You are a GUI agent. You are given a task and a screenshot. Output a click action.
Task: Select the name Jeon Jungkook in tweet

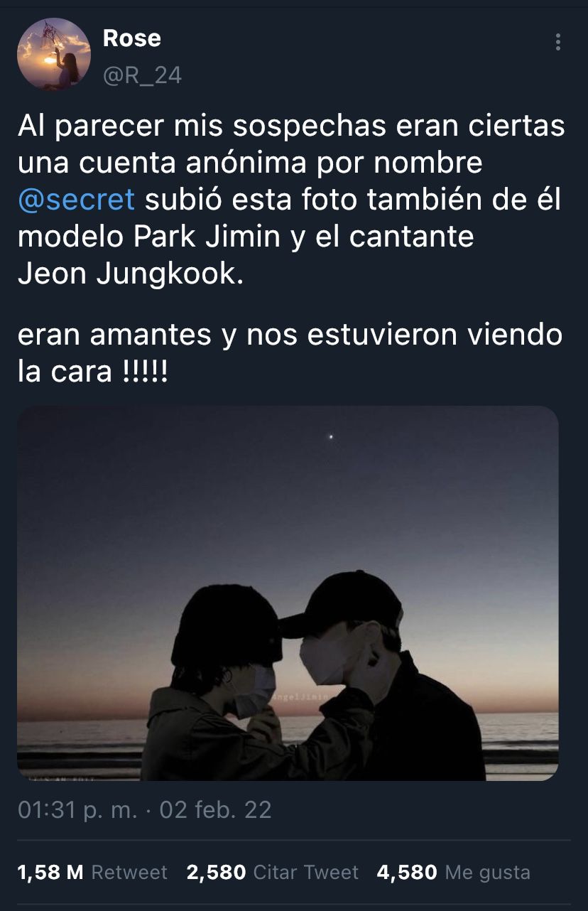130,274
